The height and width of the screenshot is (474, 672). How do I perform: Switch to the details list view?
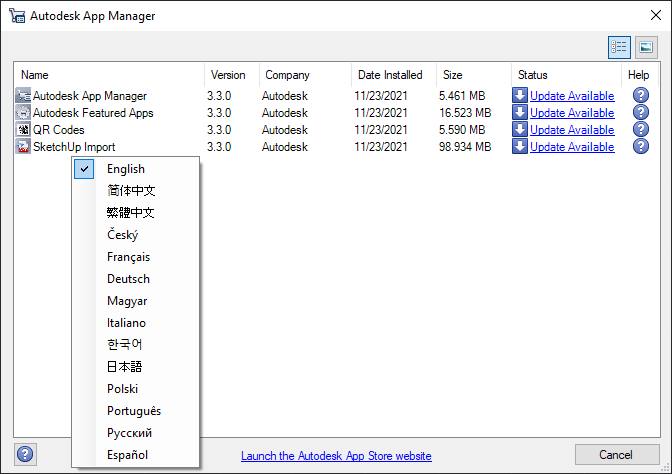click(x=619, y=47)
